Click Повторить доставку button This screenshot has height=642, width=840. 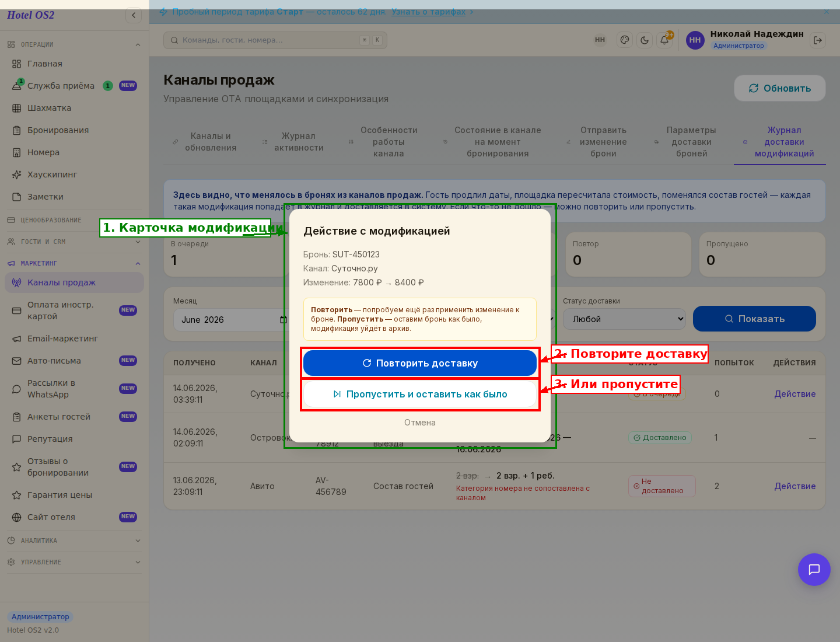pos(420,363)
